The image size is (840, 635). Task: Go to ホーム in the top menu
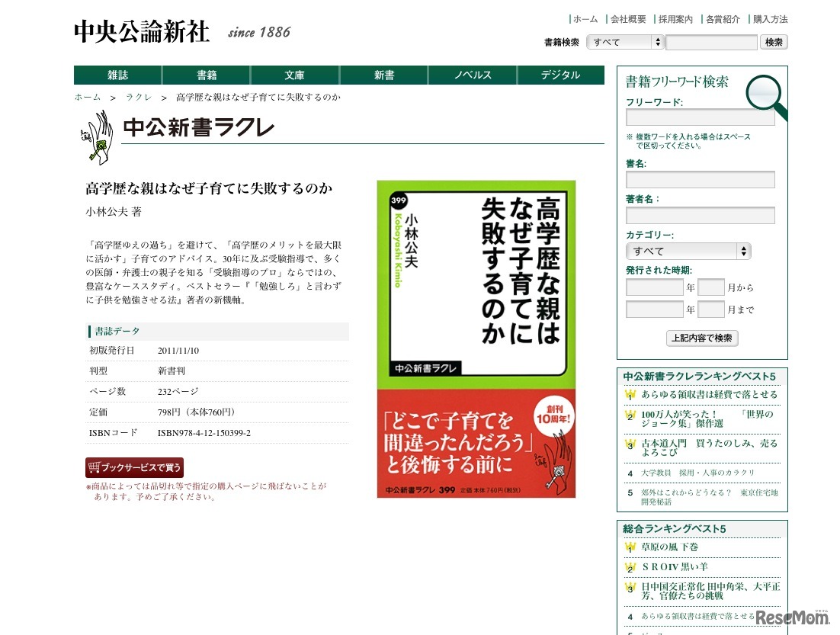coord(585,19)
